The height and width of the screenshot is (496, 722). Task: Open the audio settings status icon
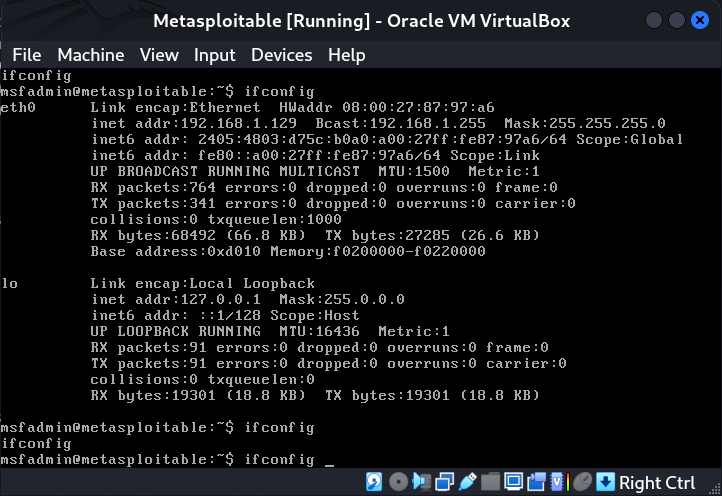(x=421, y=482)
